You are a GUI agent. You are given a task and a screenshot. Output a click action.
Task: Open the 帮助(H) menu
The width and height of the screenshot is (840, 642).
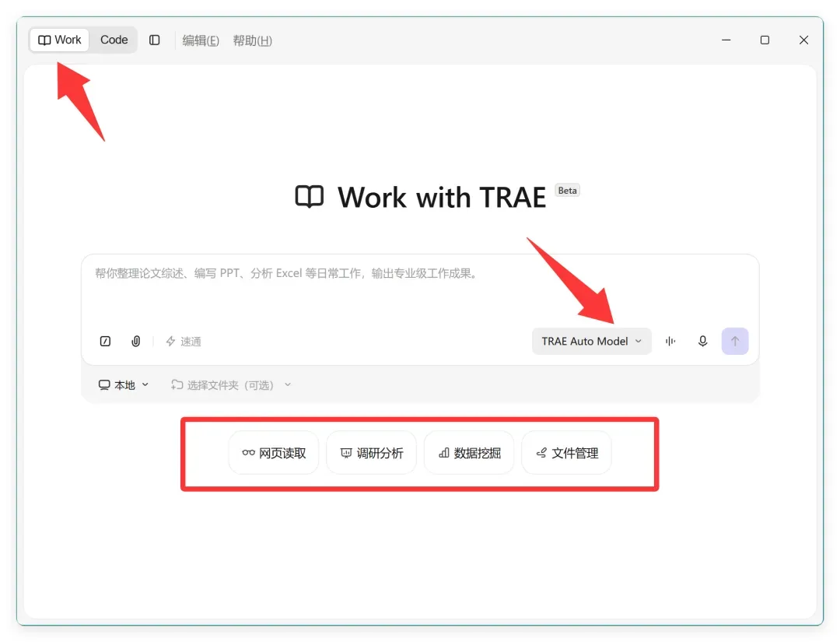coord(252,40)
